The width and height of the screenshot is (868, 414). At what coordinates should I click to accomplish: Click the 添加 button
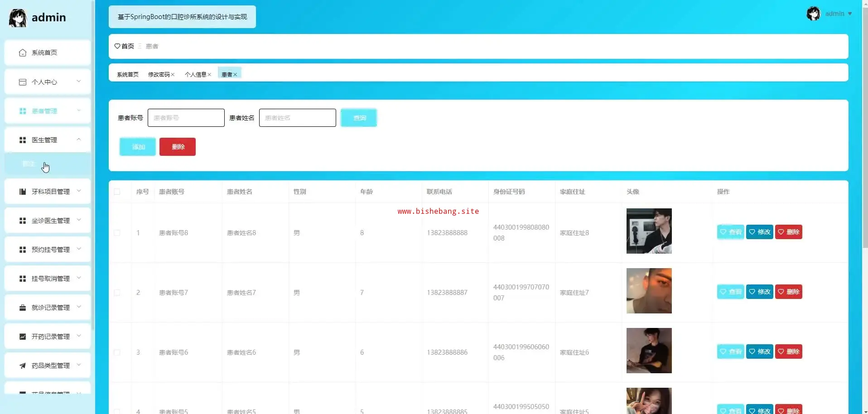tap(138, 147)
